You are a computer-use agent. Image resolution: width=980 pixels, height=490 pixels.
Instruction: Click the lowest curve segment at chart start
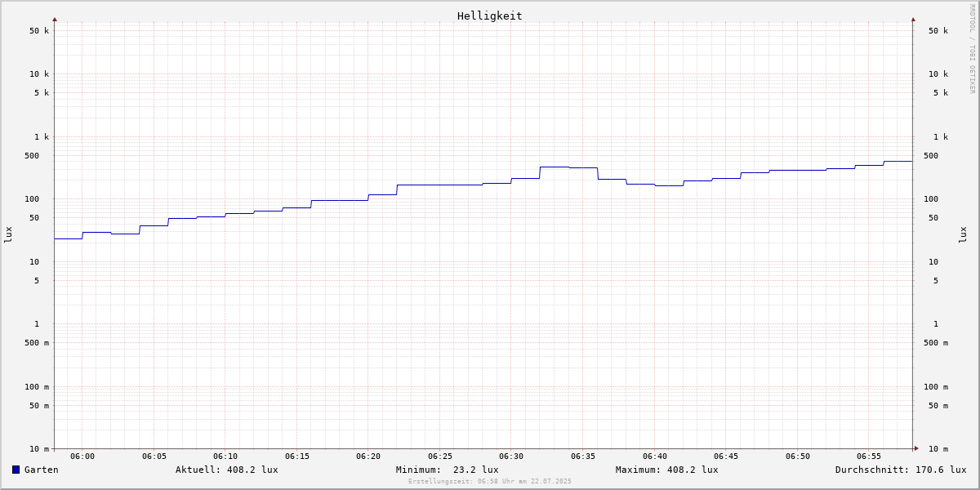[x=69, y=238]
